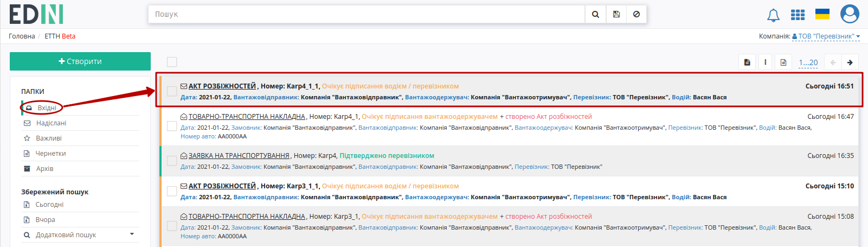Click "+ створено Акт розбіжностей" in Karp3_1 row
Screen dimensions: 868x247
coord(546,217)
